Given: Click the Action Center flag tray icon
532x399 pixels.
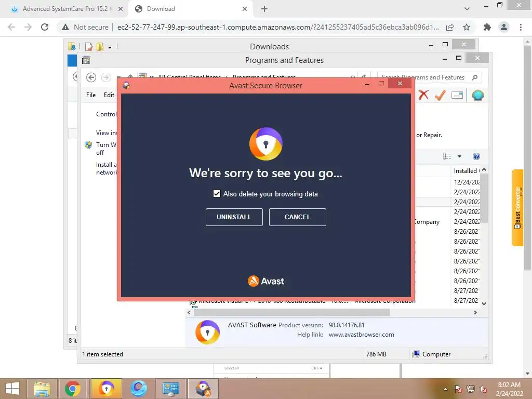Looking at the screenshot, I should [x=458, y=389].
